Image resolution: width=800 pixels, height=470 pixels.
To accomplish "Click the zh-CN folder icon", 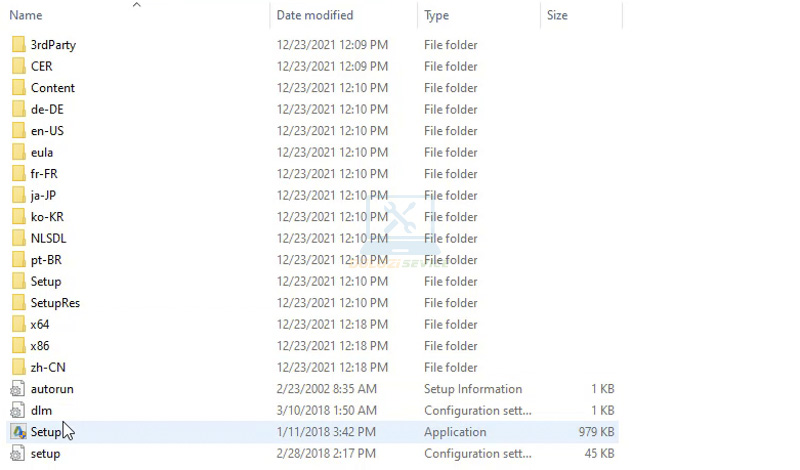I will (18, 368).
